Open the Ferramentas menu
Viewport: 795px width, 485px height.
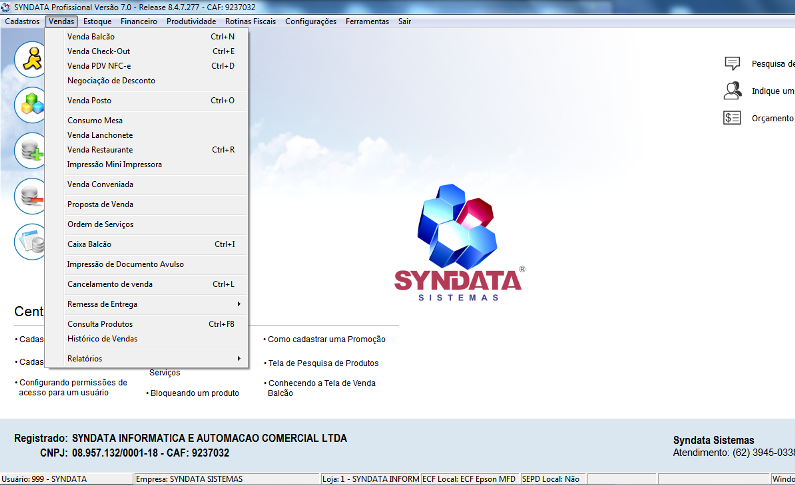tap(367, 21)
